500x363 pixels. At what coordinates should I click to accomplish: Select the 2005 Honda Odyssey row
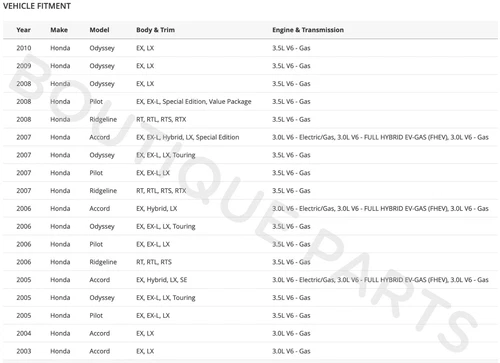pyautogui.click(x=250, y=298)
